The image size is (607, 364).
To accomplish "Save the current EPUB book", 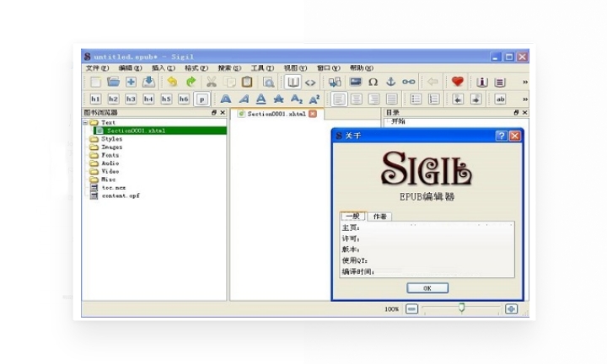I will [148, 82].
